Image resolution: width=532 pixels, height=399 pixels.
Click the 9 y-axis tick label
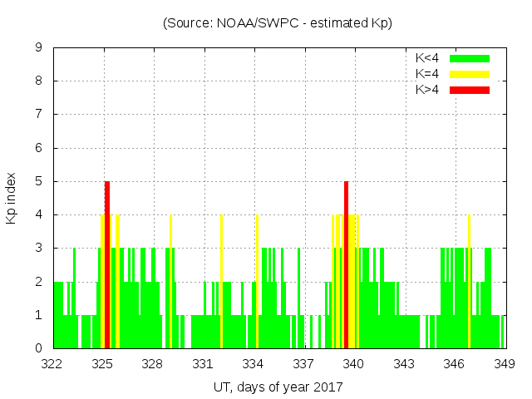39,48
